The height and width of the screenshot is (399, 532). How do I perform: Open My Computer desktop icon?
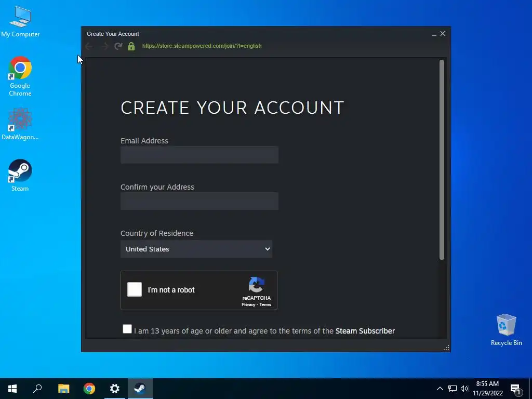coord(20,21)
